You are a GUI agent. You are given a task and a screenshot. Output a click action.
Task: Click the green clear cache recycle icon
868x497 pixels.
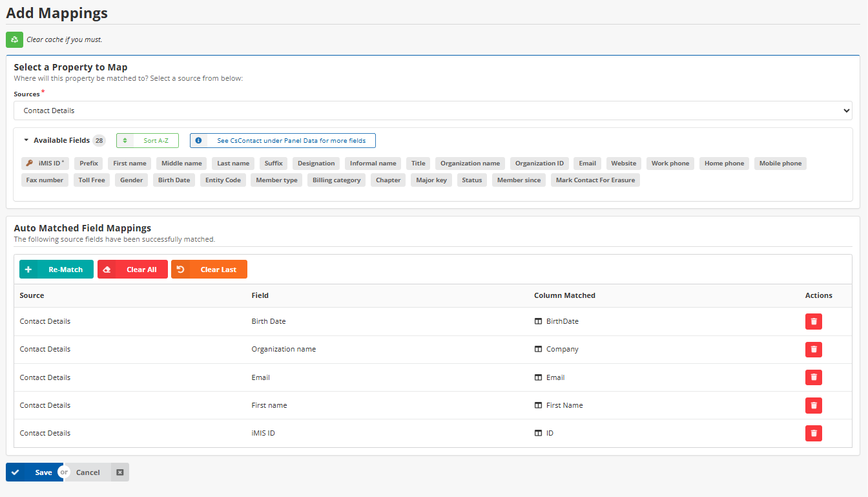point(14,39)
